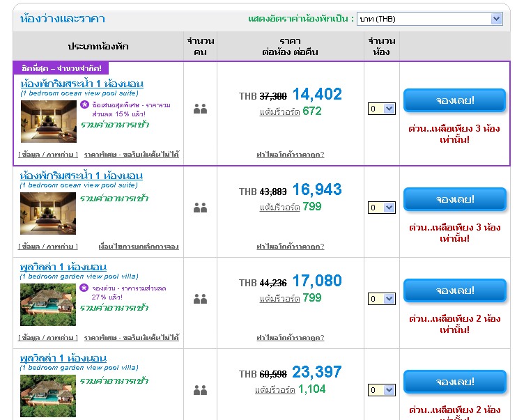Click the two-person occupancy icon in second row
Image resolution: width=517 pixels, height=420 pixels.
(201, 208)
